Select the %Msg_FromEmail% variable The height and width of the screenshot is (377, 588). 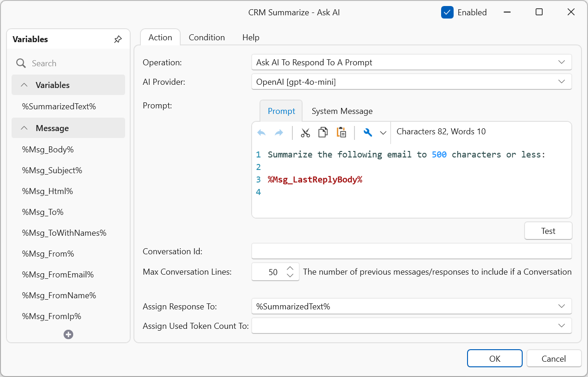tap(58, 275)
